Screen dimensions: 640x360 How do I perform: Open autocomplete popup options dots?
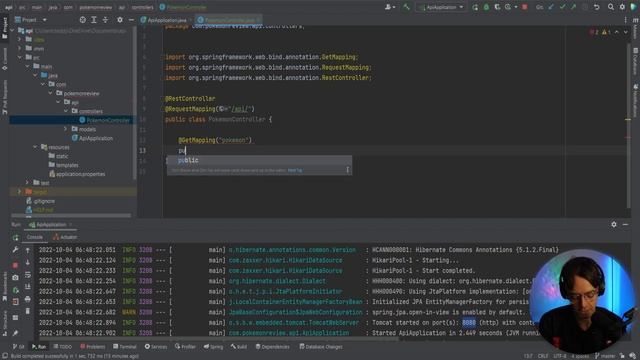347,170
